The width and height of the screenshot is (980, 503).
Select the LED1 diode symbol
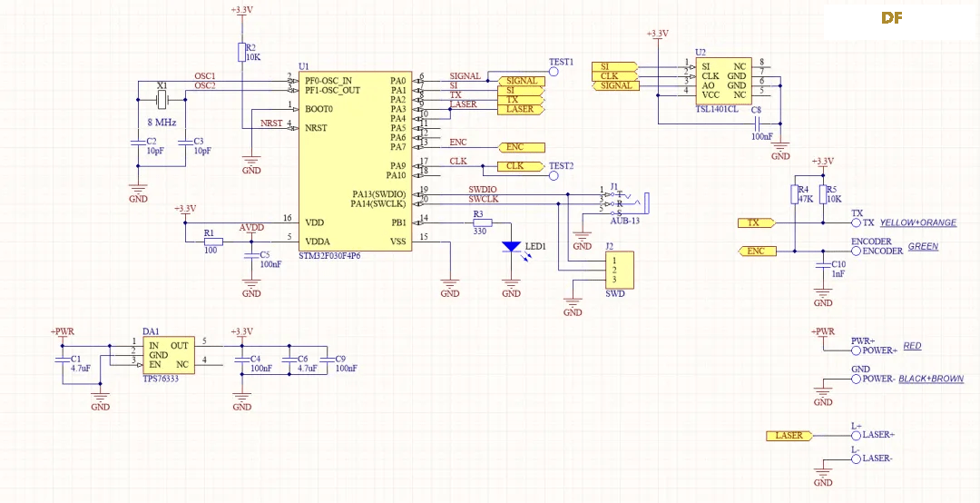coord(512,247)
